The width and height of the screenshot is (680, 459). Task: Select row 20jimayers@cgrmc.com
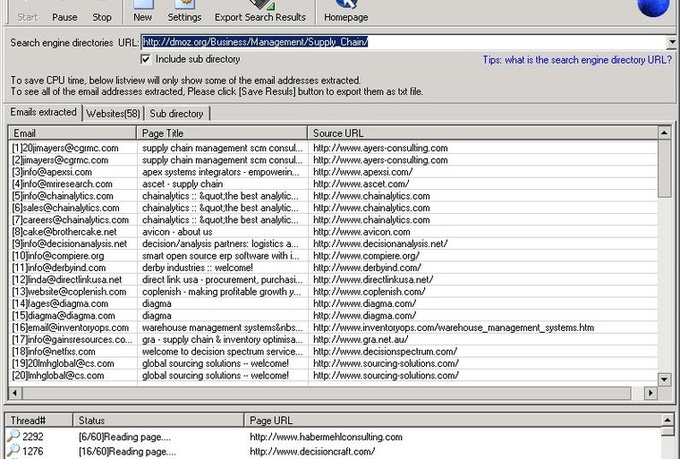[333, 148]
